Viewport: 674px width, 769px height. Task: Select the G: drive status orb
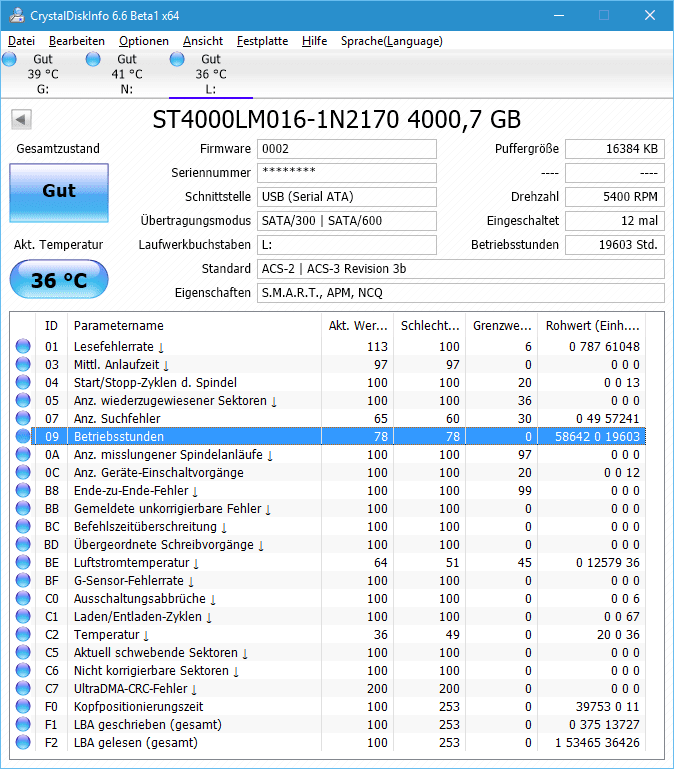(9, 59)
